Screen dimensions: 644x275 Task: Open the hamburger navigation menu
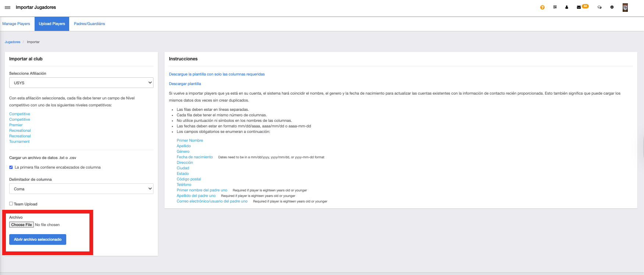click(7, 7)
